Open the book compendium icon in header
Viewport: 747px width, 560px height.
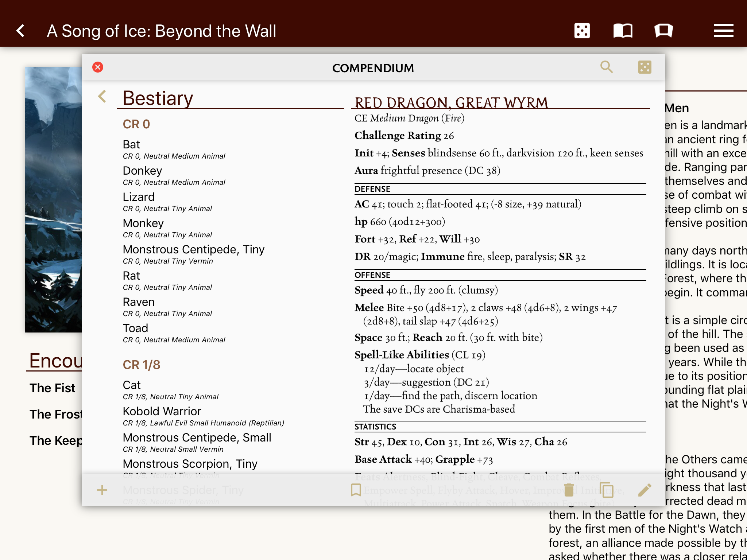(x=623, y=31)
